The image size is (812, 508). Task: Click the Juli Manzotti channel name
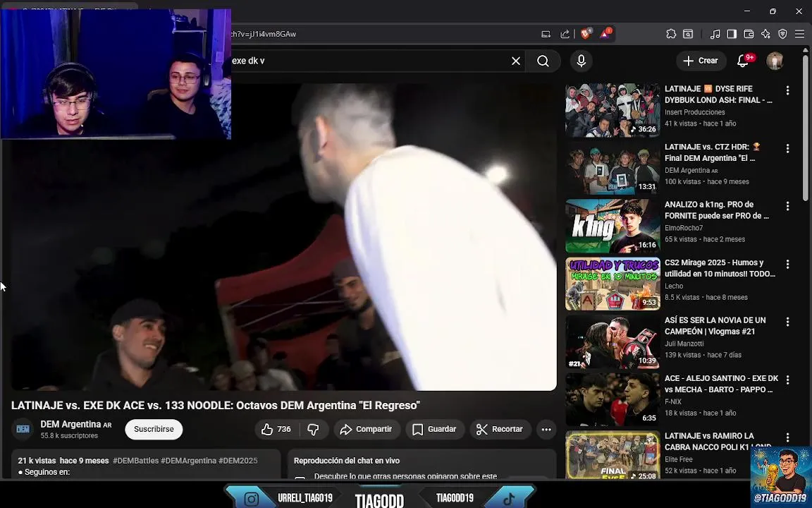coord(684,344)
